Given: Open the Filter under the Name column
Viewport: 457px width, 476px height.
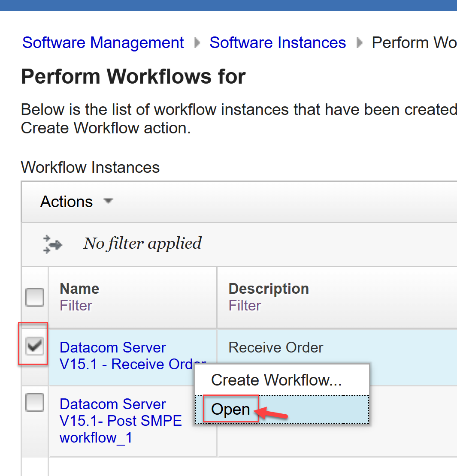Looking at the screenshot, I should point(76,306).
